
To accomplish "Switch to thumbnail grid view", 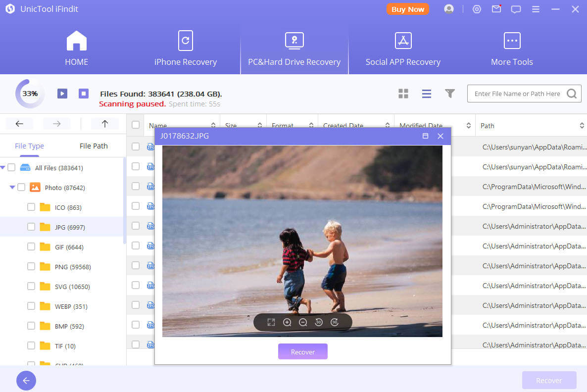I will point(403,94).
